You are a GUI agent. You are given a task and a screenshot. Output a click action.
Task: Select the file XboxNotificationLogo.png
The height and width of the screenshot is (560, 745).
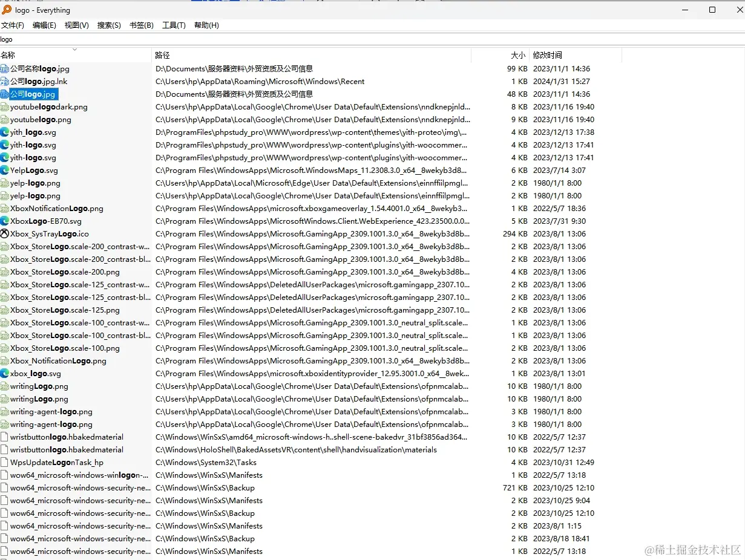coord(57,209)
